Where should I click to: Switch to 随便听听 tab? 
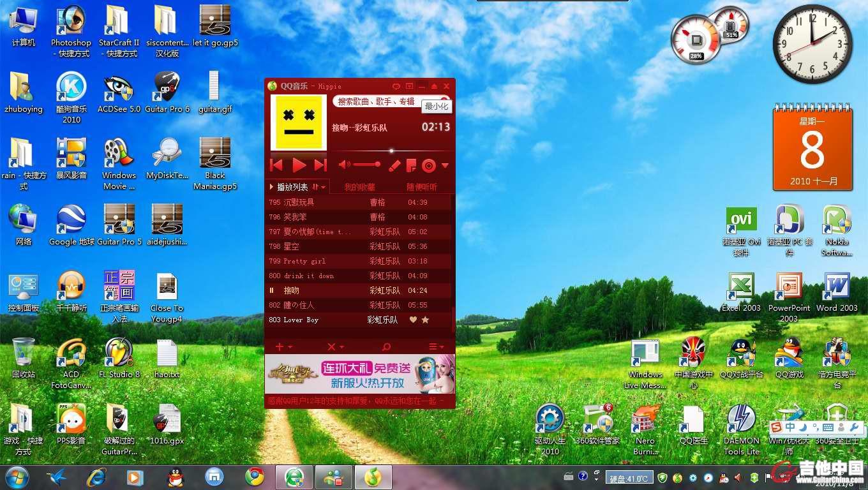coord(422,187)
